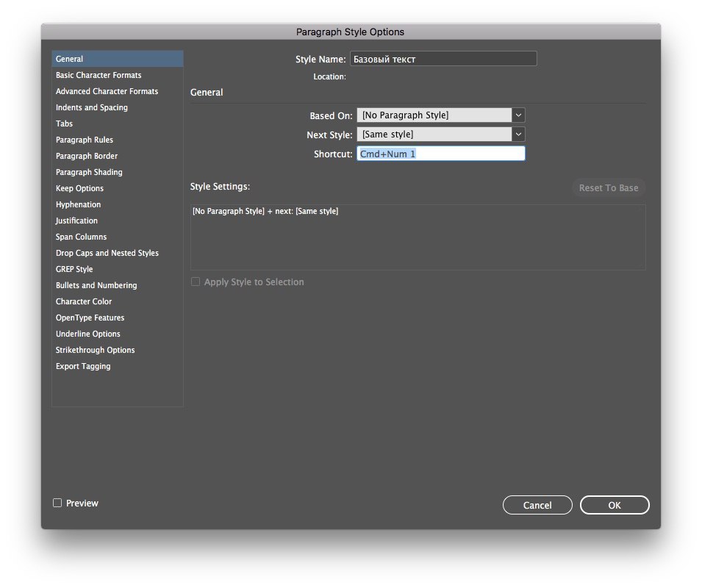Open the Next Style dropdown

[440, 135]
